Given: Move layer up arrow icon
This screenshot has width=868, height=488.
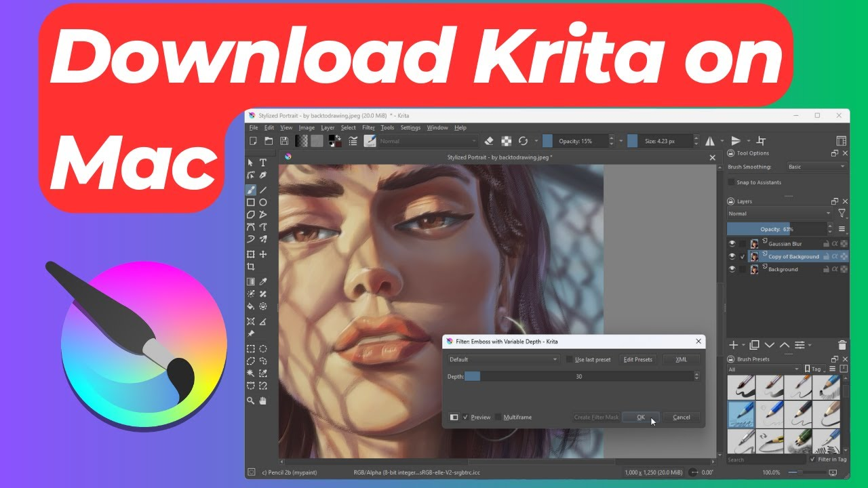Looking at the screenshot, I should point(785,345).
